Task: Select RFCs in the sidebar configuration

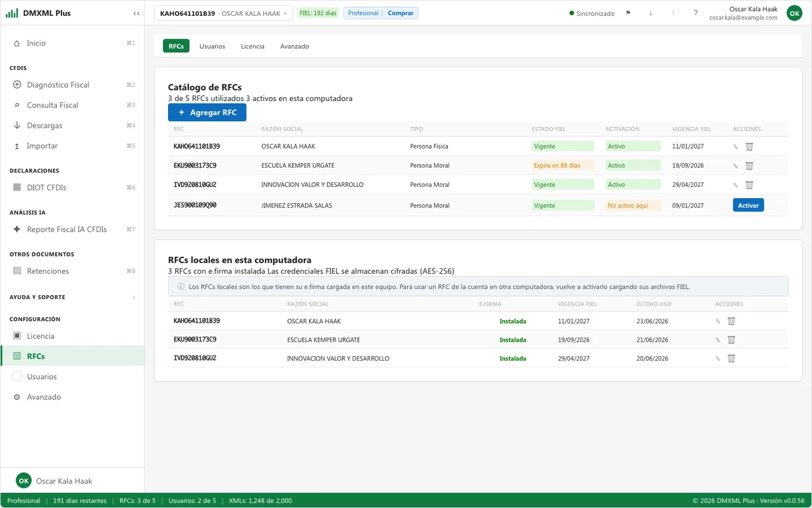Action: coord(72,356)
